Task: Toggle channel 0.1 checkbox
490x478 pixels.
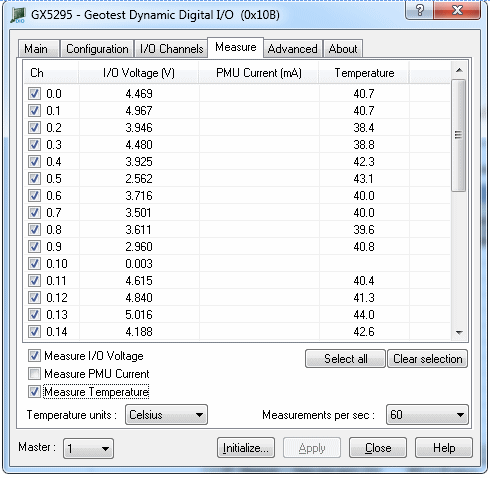Action: click(34, 111)
